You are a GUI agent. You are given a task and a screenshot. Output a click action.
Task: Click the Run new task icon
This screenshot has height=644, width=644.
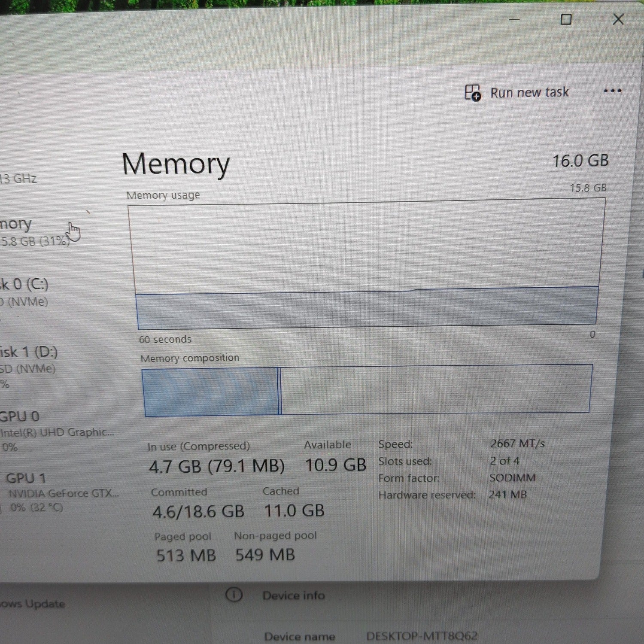click(473, 93)
